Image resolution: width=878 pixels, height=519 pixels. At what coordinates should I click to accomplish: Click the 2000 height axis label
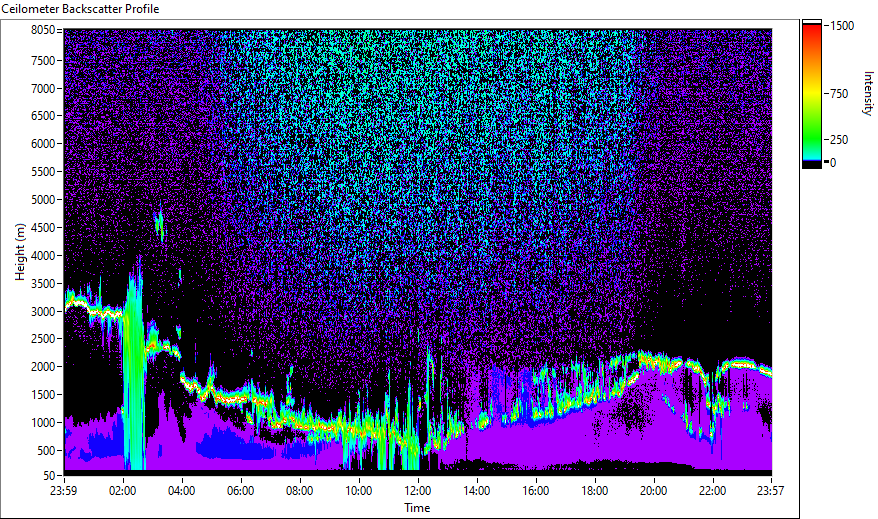[43, 367]
